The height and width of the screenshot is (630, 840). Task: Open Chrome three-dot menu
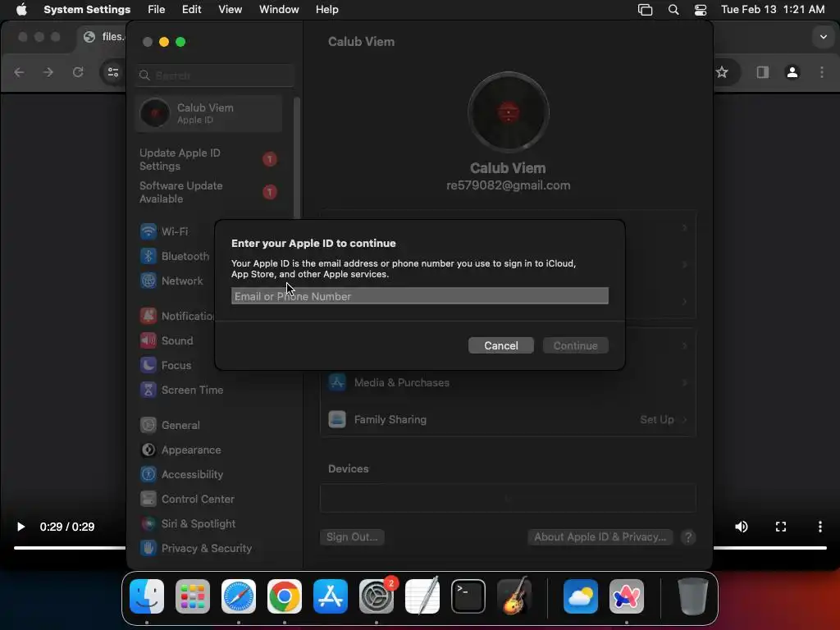tap(822, 72)
